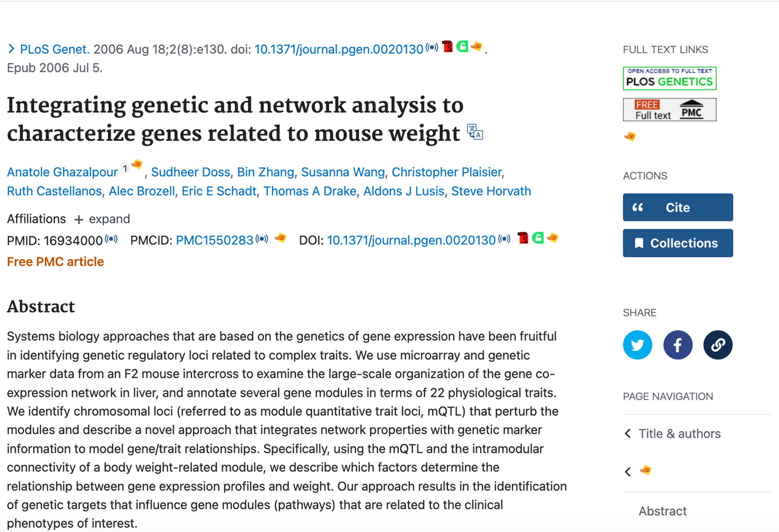The image size is (779, 532).
Task: Open author Steve Horvath link
Action: (x=491, y=191)
